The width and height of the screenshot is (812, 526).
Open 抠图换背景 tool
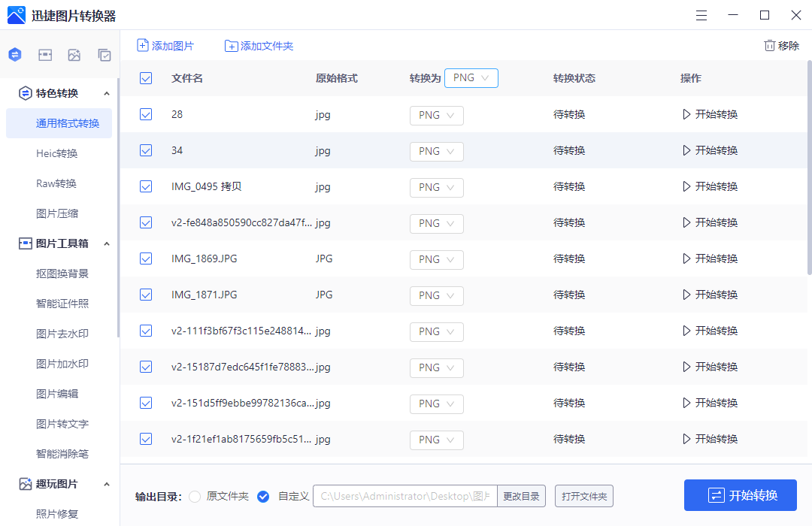62,274
